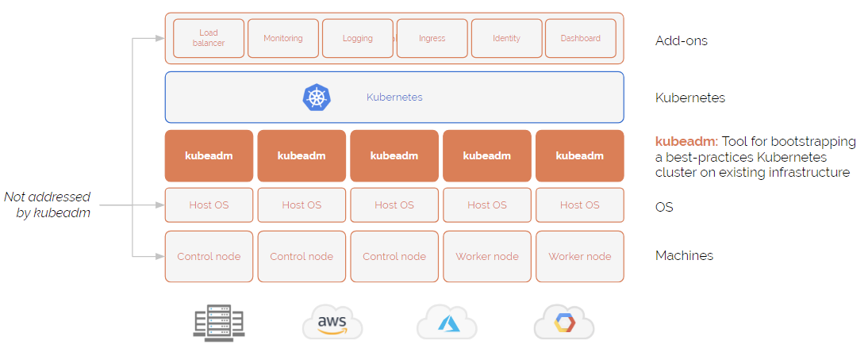Pick the Google Cloud icon

(563, 323)
